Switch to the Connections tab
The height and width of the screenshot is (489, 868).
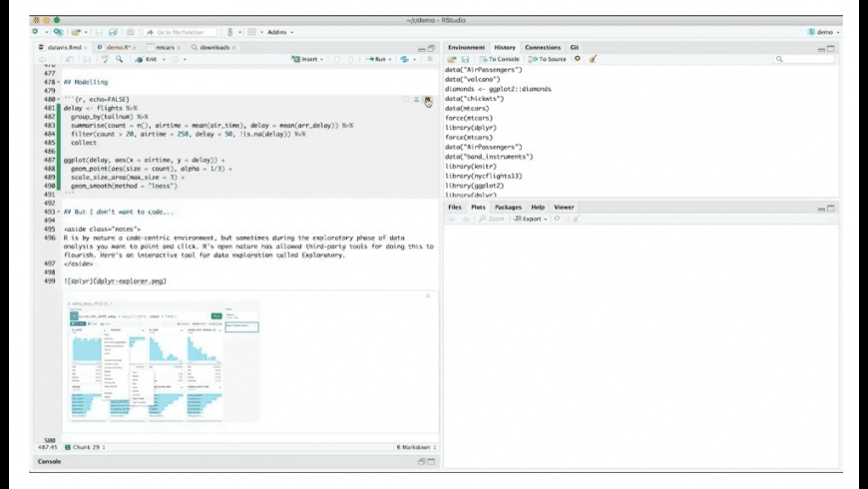543,48
